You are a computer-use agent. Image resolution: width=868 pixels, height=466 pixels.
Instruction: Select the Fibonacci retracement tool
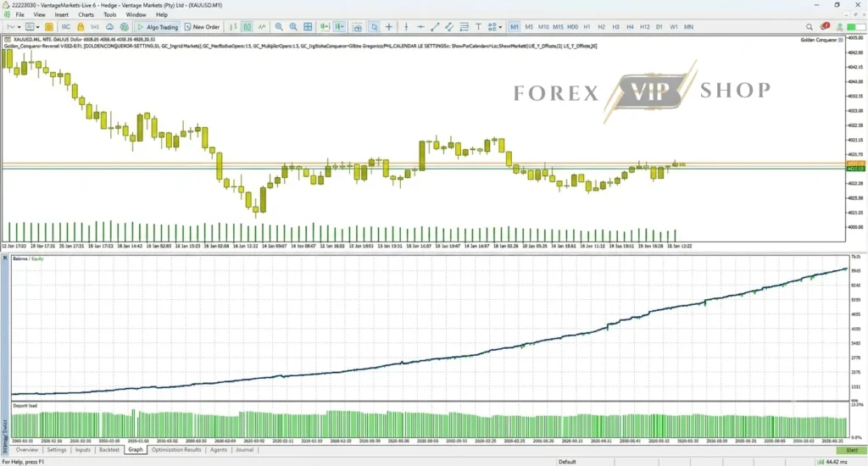coord(464,26)
